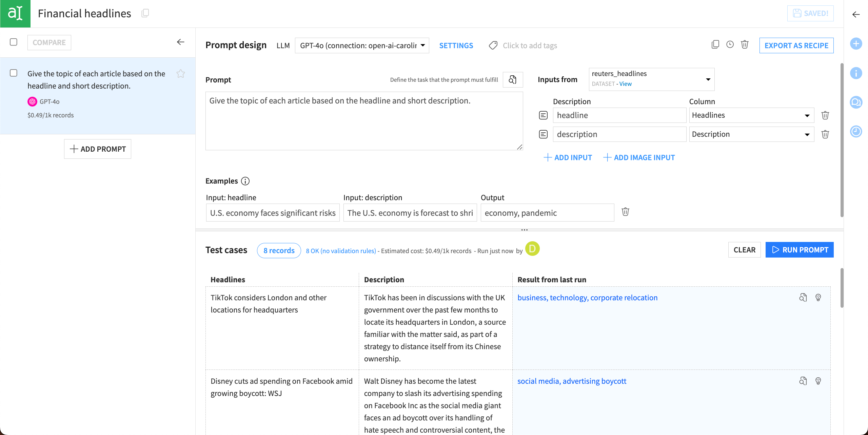Screen dimensions: 868x435
Task: Collapse the prompt list panel arrow
Action: coord(181,42)
